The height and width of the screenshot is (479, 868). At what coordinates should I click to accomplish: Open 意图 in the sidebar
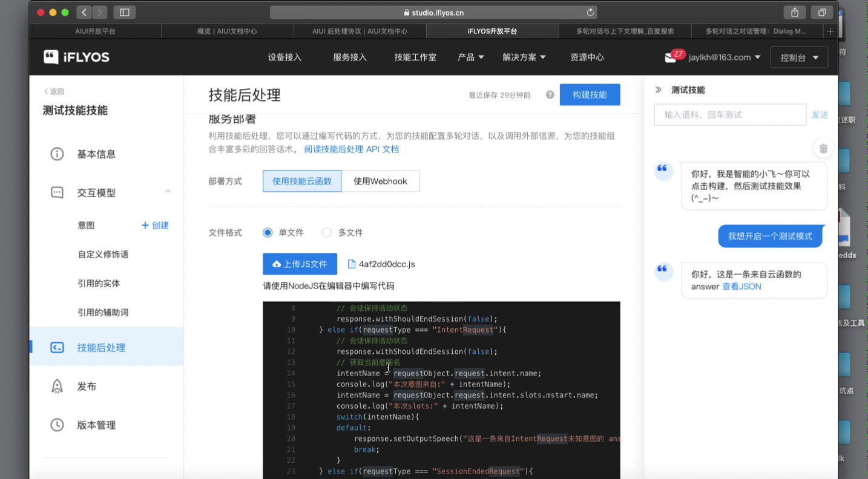pyautogui.click(x=86, y=226)
